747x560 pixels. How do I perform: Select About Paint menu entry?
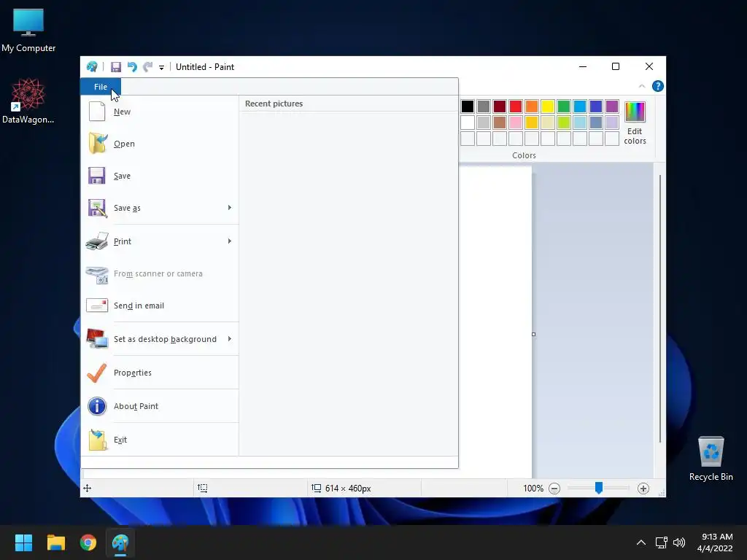pos(160,406)
